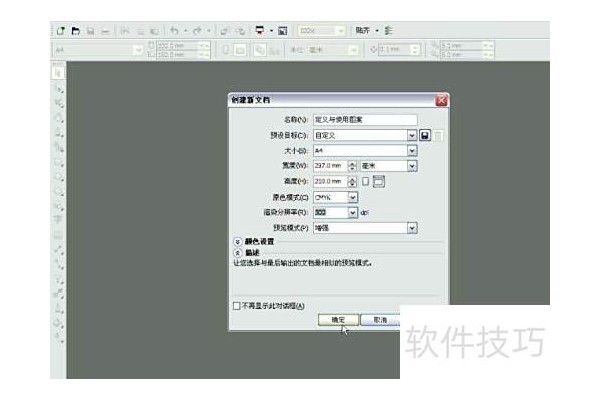Viewport: 600px width, 400px height.
Task: Click the Undo arrow icon
Action: [x=174, y=31]
